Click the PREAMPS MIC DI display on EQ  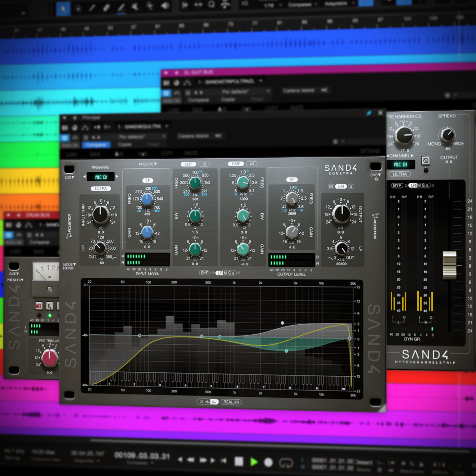(101, 177)
